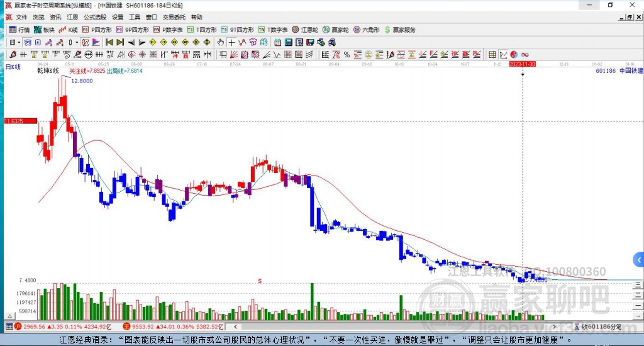
Task: Open the 江恩 menu
Action: [x=72, y=17]
